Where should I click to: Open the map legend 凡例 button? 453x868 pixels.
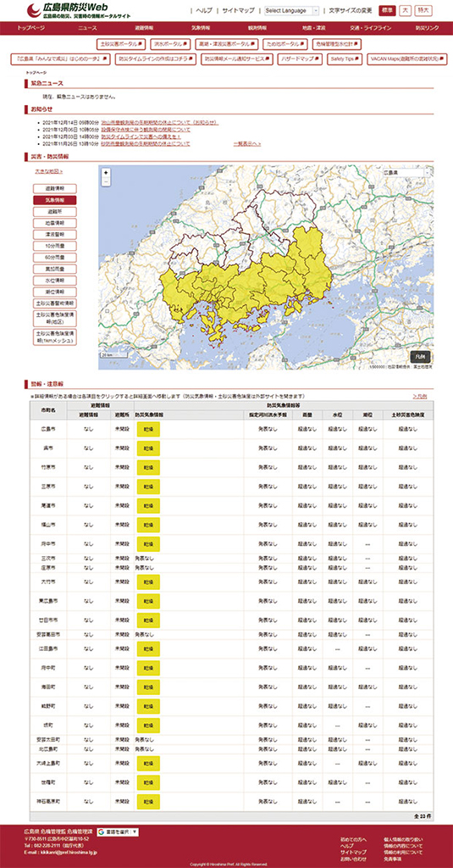click(421, 356)
